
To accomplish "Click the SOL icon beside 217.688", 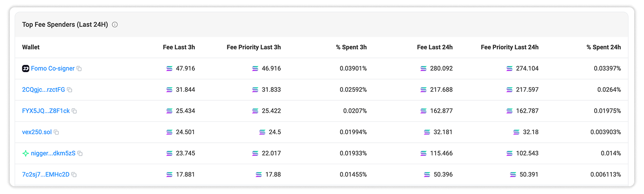I will 423,90.
